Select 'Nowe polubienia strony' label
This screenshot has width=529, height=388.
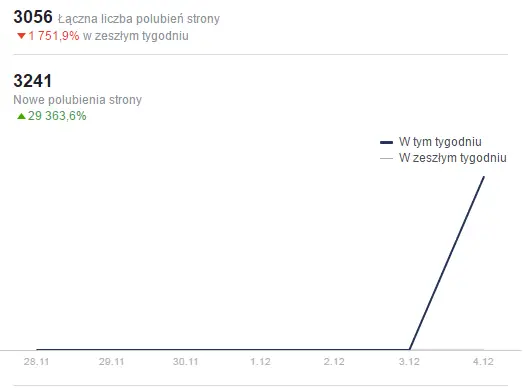pyautogui.click(x=78, y=100)
